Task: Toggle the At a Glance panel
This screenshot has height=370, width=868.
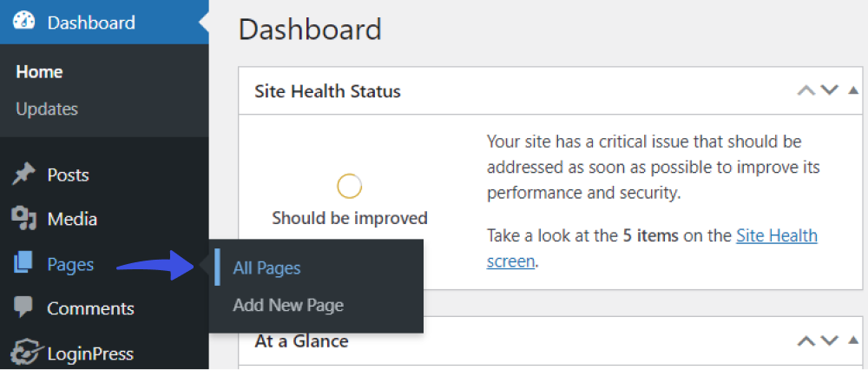Action: [853, 340]
